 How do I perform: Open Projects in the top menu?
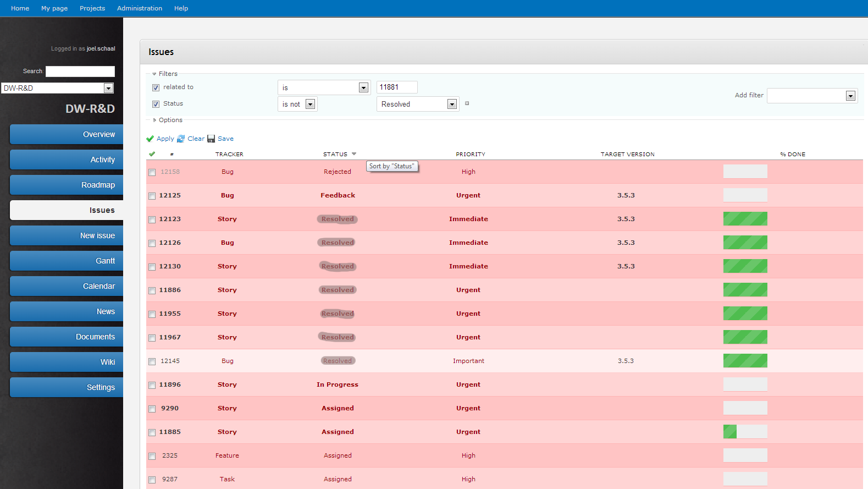[x=92, y=8]
